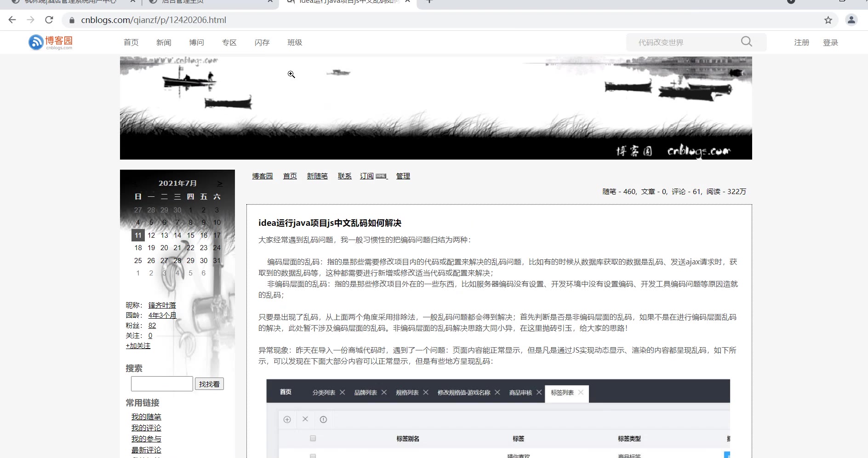The width and height of the screenshot is (868, 458).
Task: Open 博问 in the top navigation
Action: (x=196, y=42)
